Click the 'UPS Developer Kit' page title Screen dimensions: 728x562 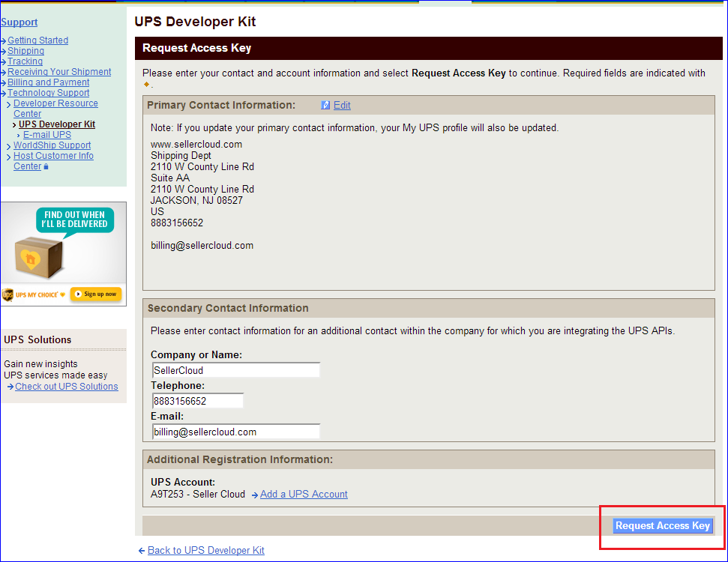195,21
